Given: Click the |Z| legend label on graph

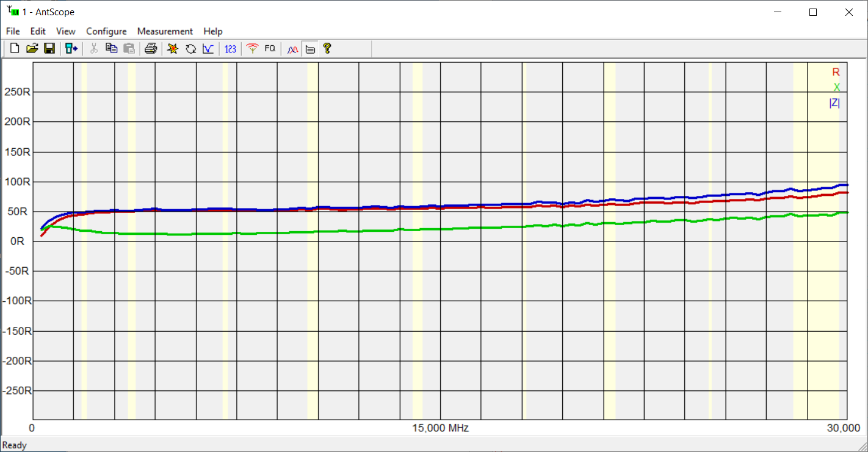Looking at the screenshot, I should point(834,103).
